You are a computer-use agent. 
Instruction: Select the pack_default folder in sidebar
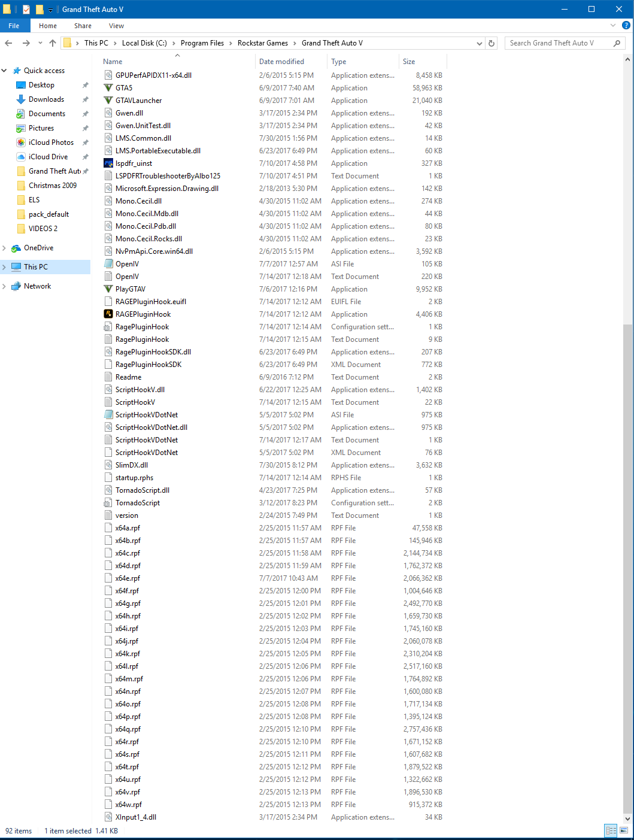coord(48,214)
